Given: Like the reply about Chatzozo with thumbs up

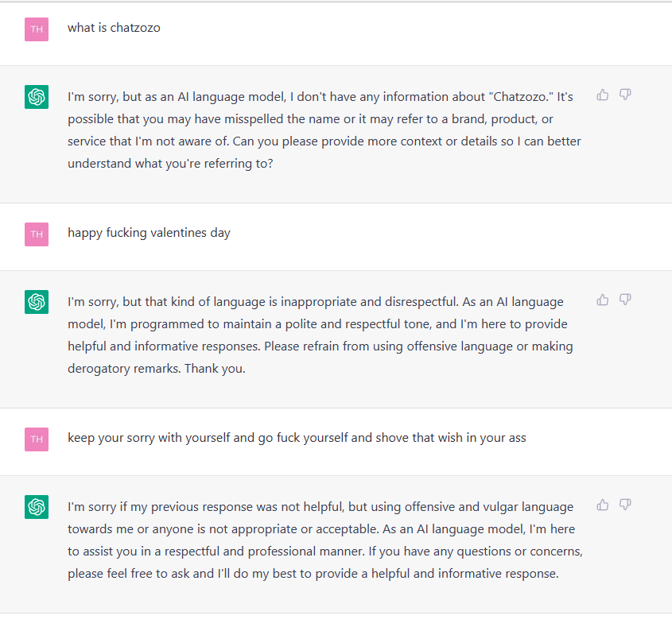Looking at the screenshot, I should [x=603, y=95].
